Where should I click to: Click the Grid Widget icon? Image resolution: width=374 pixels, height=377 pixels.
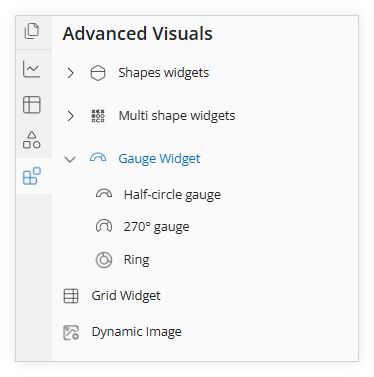(x=71, y=296)
